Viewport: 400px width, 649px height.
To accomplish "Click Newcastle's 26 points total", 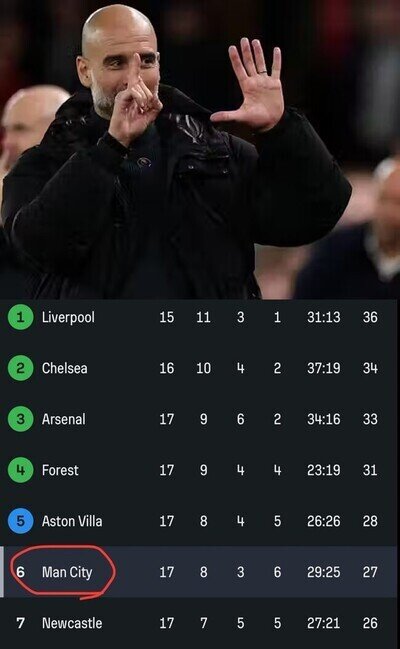I will [370, 623].
